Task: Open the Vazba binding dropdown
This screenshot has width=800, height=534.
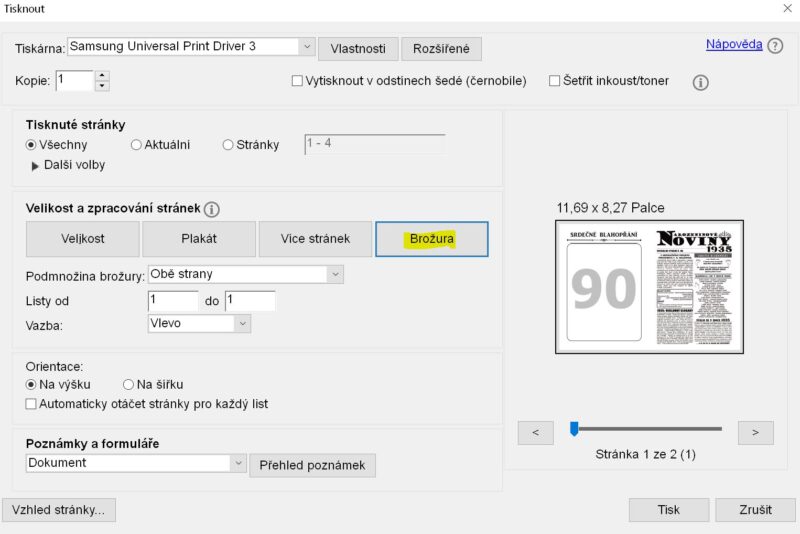Action: click(199, 323)
